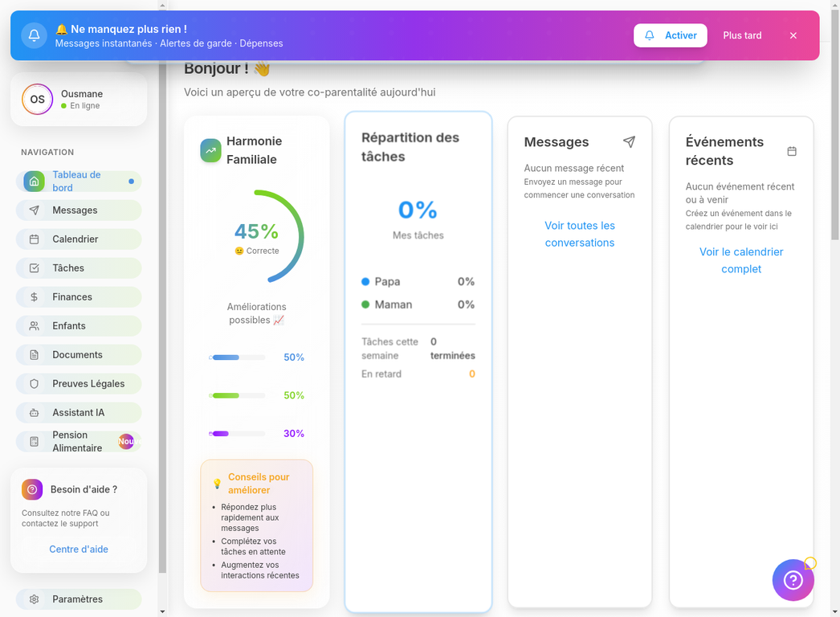Open the Paramètres settings entry

point(78,599)
